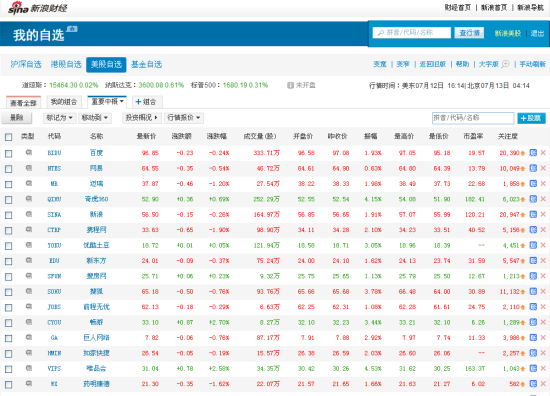Click the 新浪美股 link in the header
Image resolution: width=550 pixels, height=396 pixels.
(x=508, y=33)
